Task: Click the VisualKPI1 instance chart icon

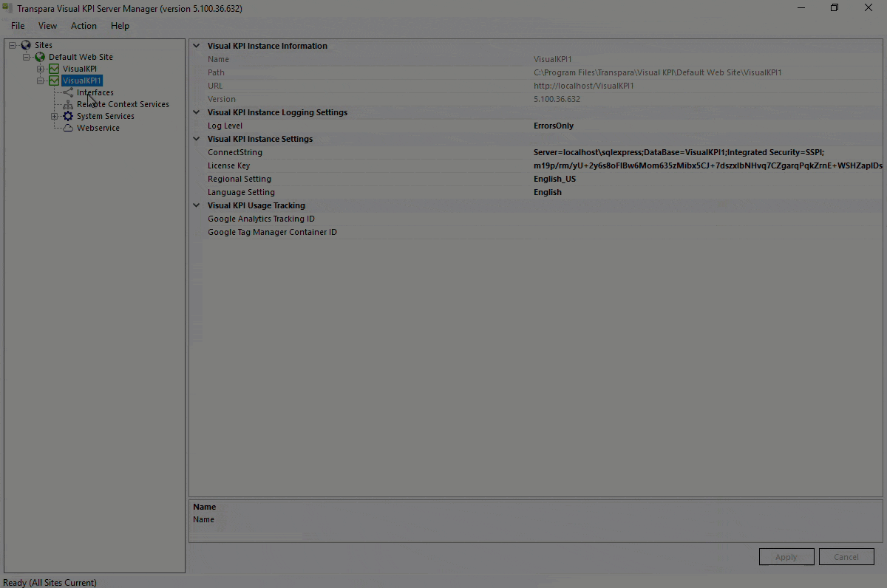Action: click(54, 81)
